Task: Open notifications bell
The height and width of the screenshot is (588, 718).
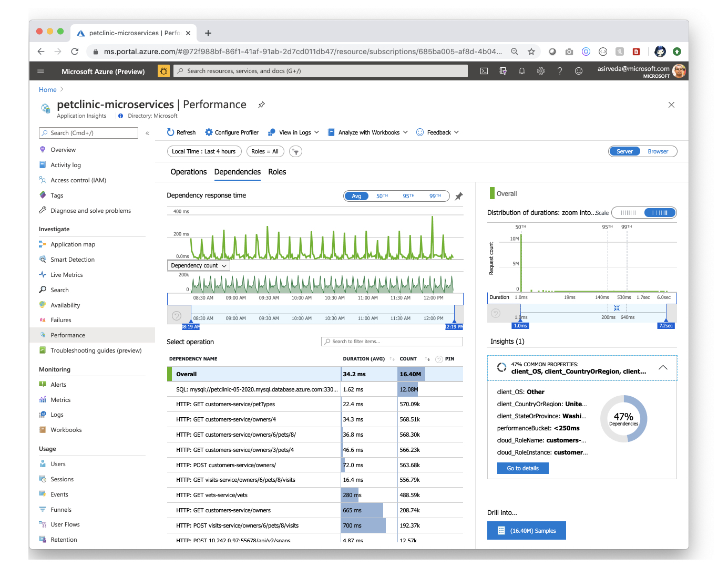Action: click(522, 71)
